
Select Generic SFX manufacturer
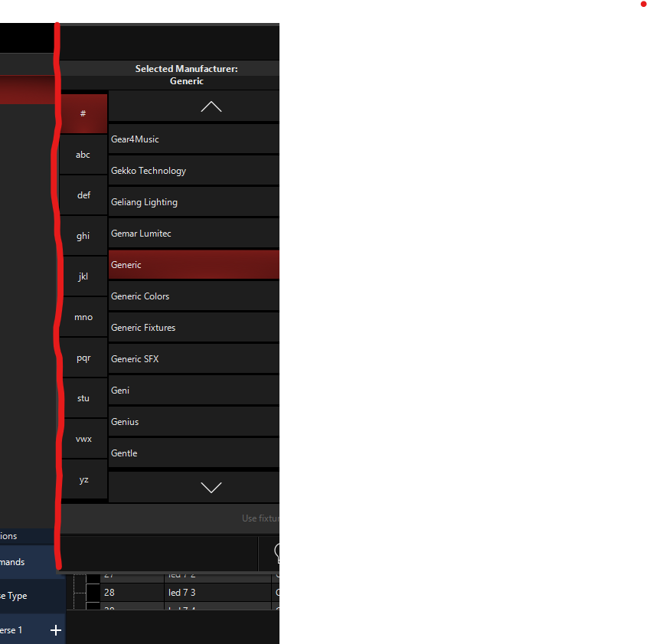(194, 358)
